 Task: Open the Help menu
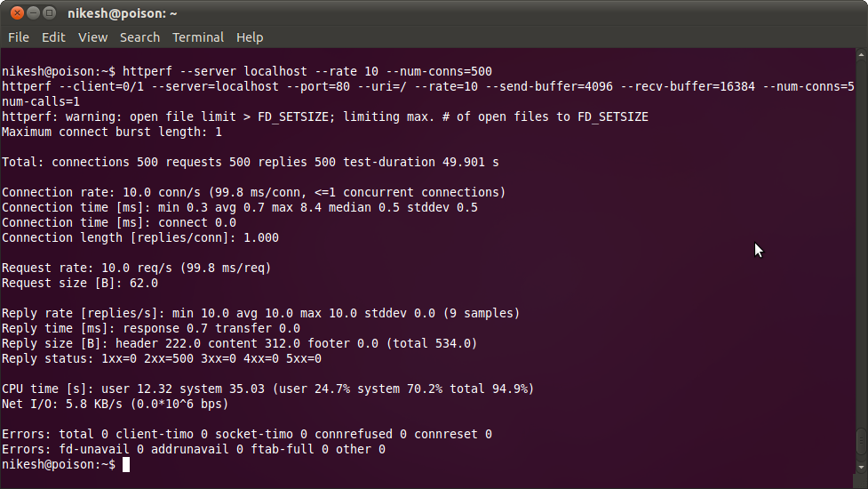tap(250, 37)
